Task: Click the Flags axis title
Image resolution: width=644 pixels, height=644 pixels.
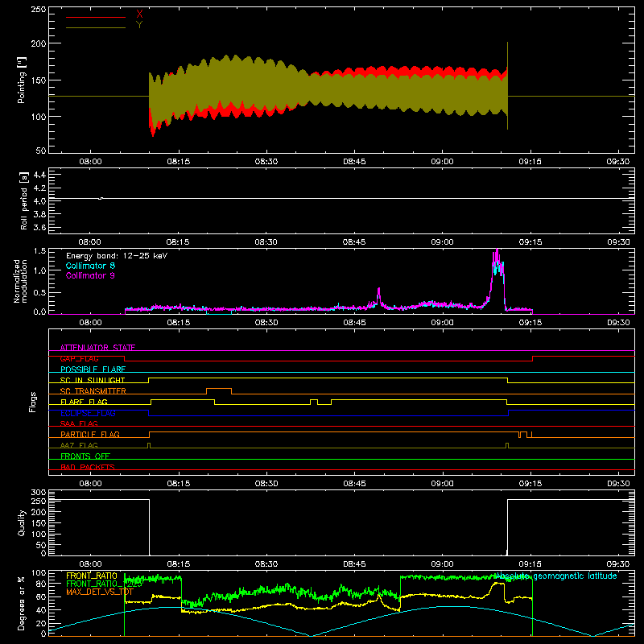Action: (x=32, y=402)
